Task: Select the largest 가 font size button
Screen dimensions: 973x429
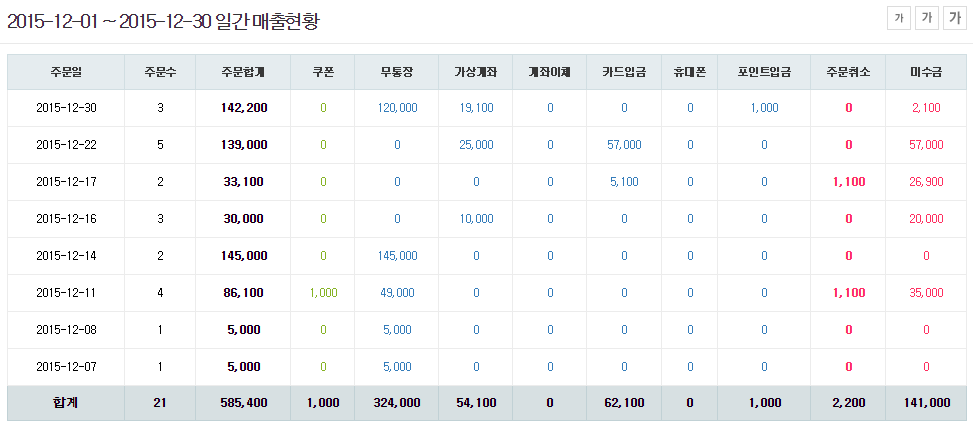Action: (x=955, y=17)
